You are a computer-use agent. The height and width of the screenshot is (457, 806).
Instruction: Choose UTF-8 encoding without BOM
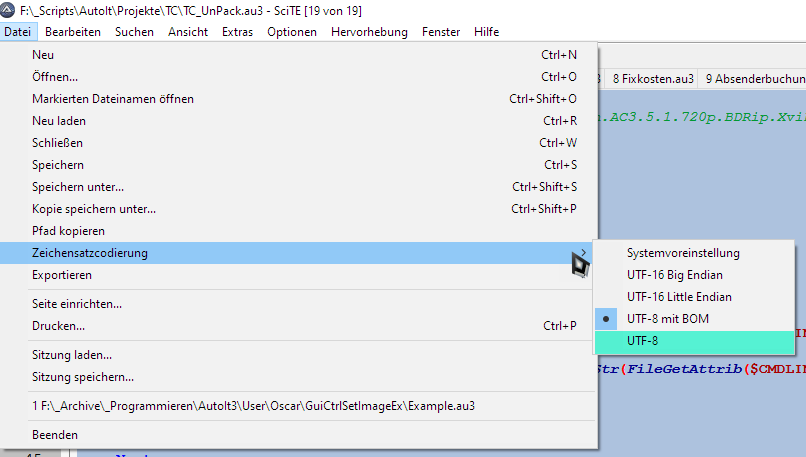(x=642, y=341)
